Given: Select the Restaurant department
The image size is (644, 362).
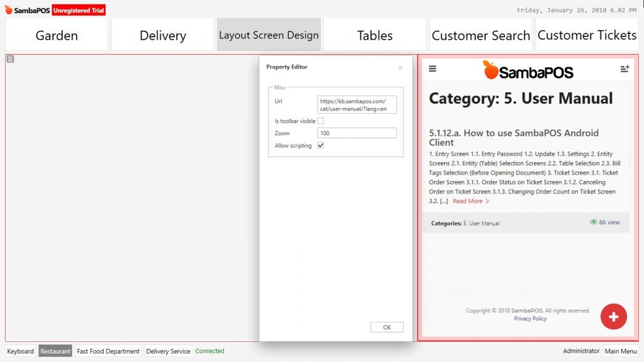Looking at the screenshot, I should [x=55, y=351].
